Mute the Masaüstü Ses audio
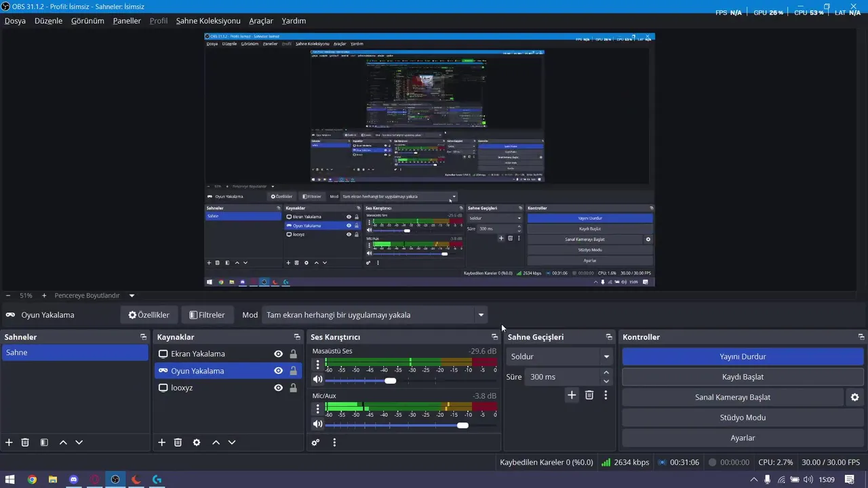 coord(317,380)
